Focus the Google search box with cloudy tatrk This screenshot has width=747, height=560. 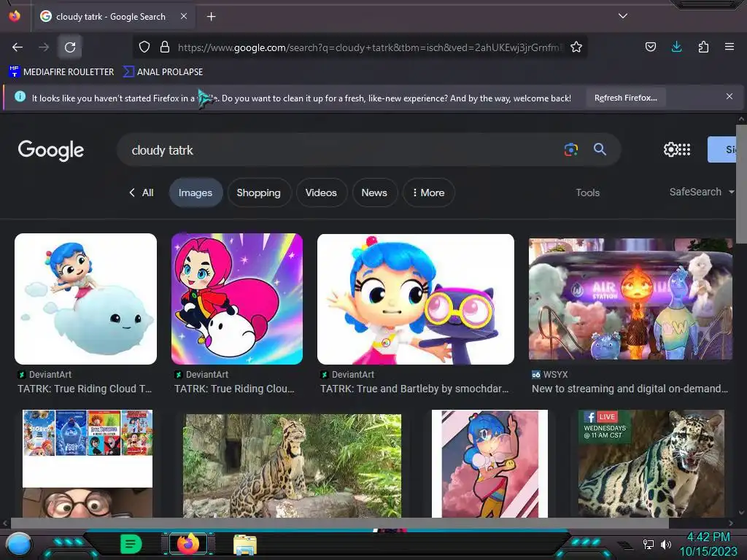[343, 150]
